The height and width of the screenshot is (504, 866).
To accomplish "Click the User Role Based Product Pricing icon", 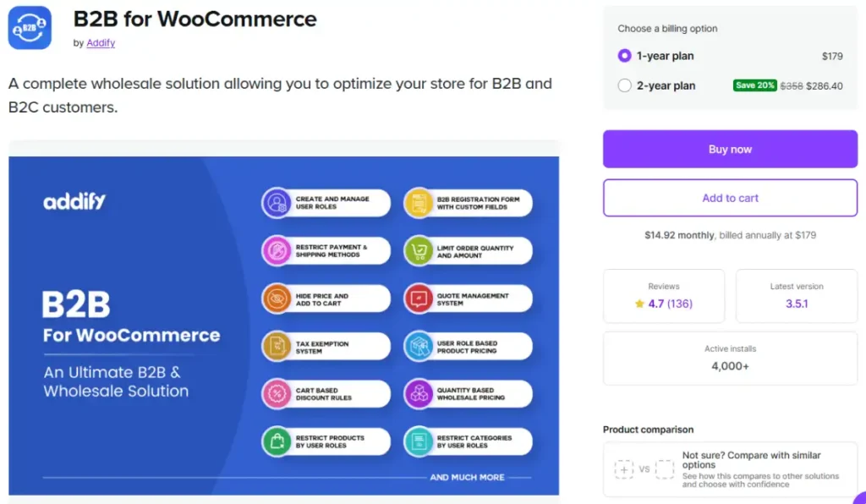I will 418,347.
